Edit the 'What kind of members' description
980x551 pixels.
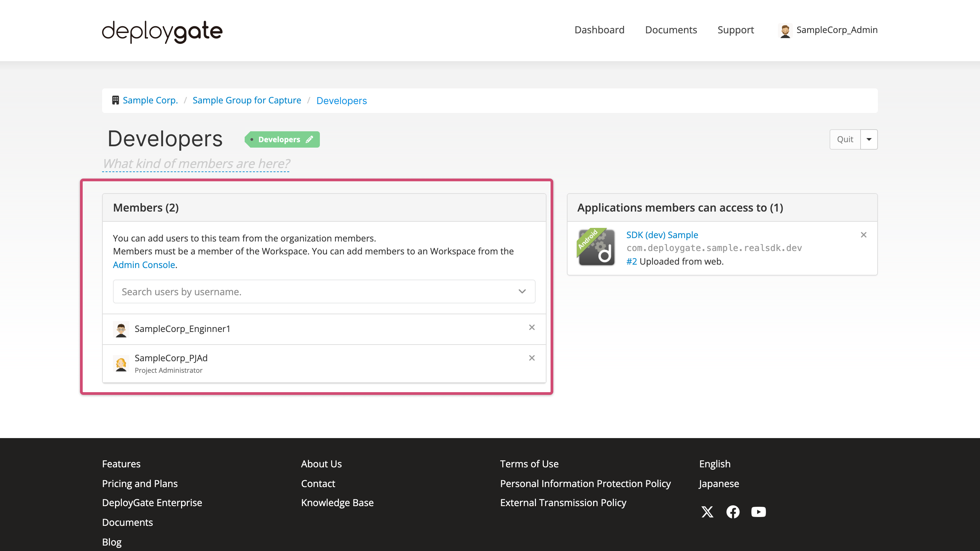196,164
